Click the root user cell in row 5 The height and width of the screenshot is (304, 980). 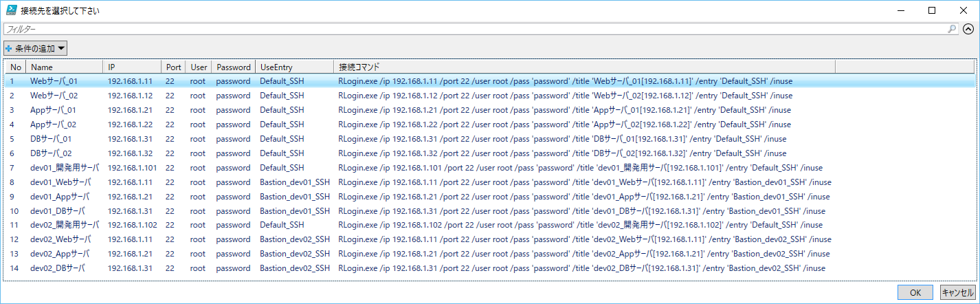coord(198,139)
